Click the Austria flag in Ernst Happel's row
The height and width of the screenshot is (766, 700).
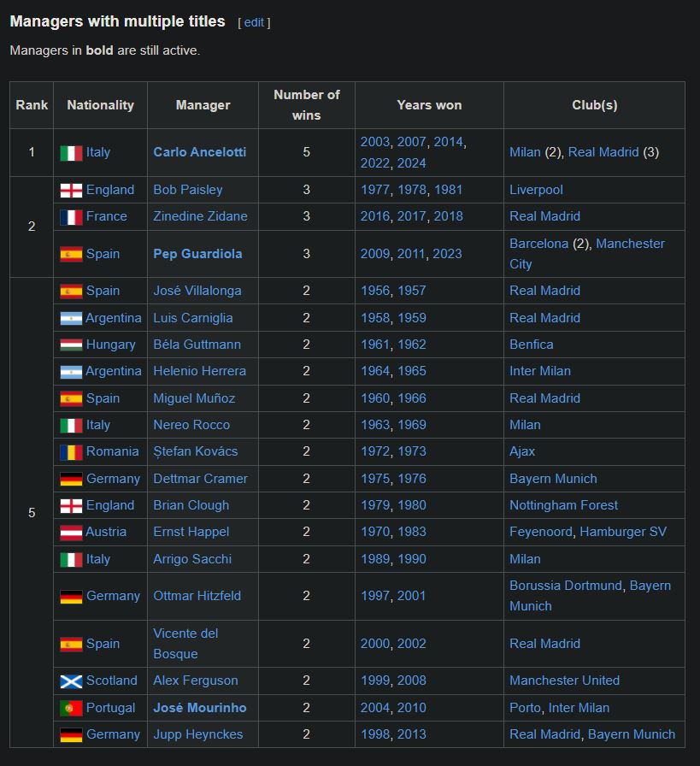point(71,533)
